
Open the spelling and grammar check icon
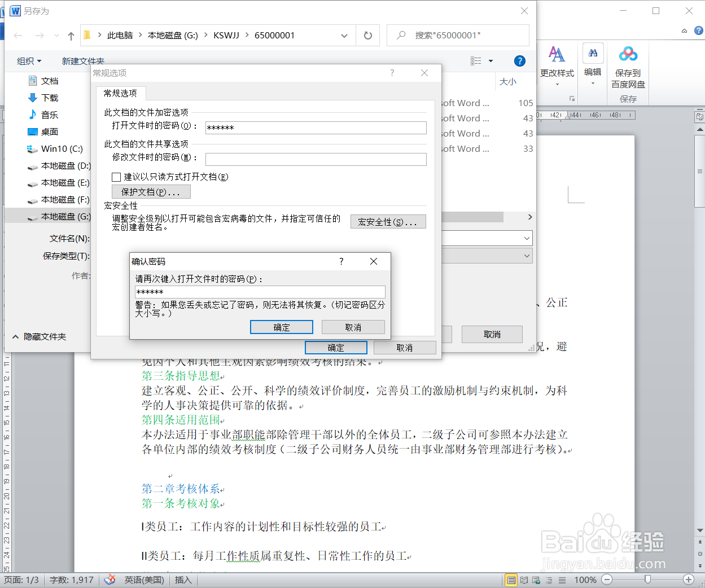[109, 580]
